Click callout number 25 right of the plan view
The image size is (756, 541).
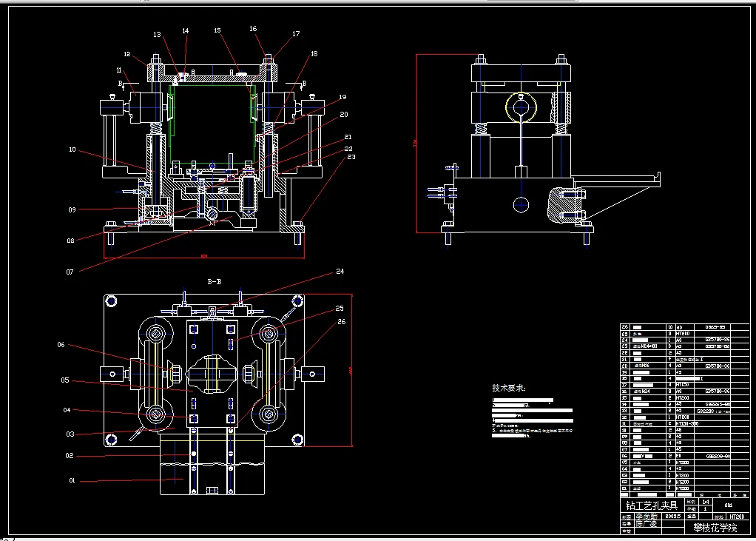340,308
